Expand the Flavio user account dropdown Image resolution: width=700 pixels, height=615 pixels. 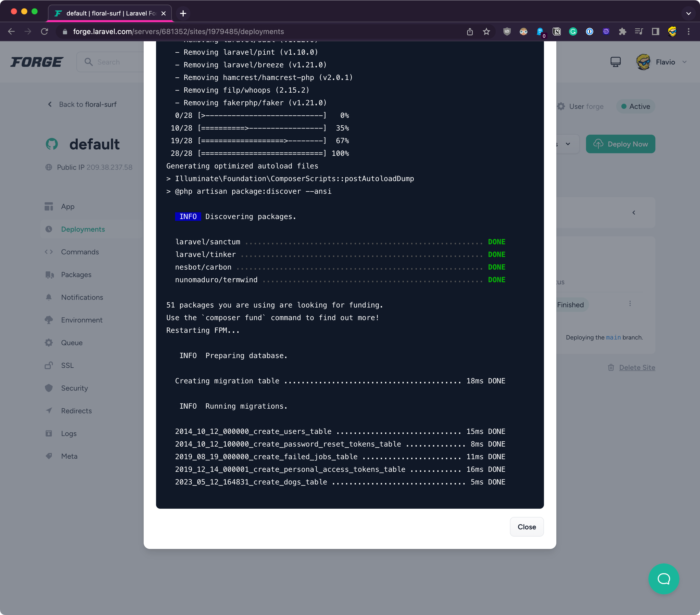point(684,62)
